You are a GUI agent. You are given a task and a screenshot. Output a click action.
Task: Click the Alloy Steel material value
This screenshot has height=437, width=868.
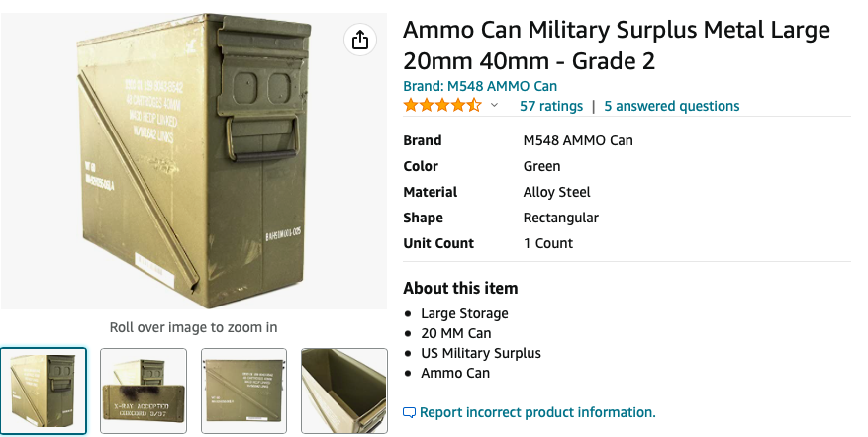coord(556,192)
